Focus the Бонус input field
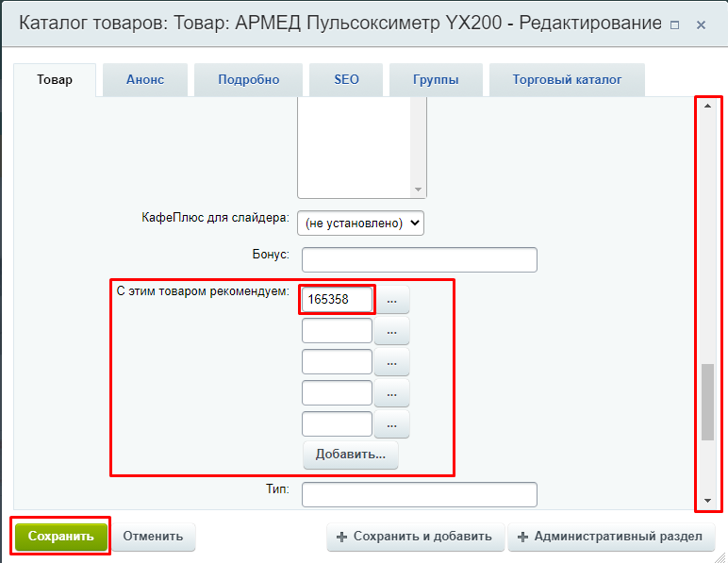Image resolution: width=728 pixels, height=563 pixels. 419,259
